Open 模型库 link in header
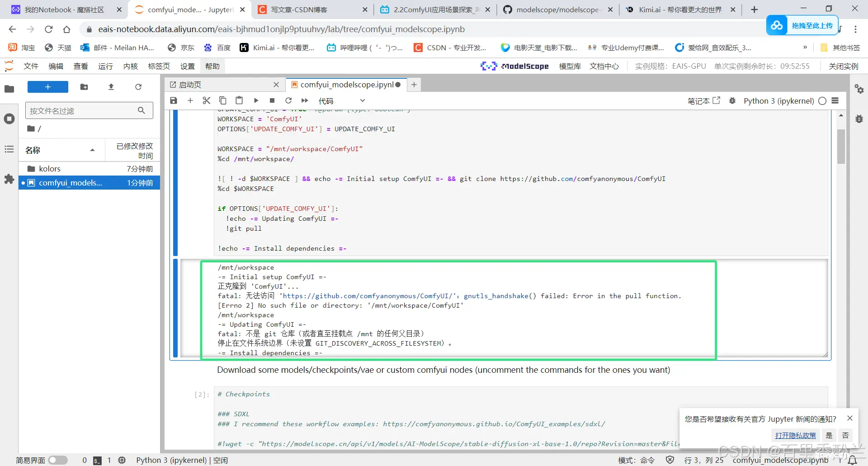This screenshot has height=466, width=868. (x=570, y=67)
